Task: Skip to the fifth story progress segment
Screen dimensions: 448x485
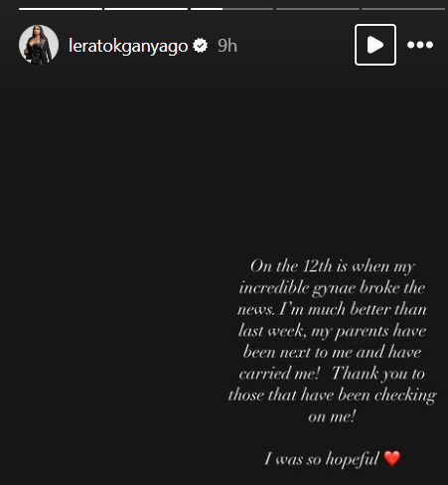Action: click(403, 9)
